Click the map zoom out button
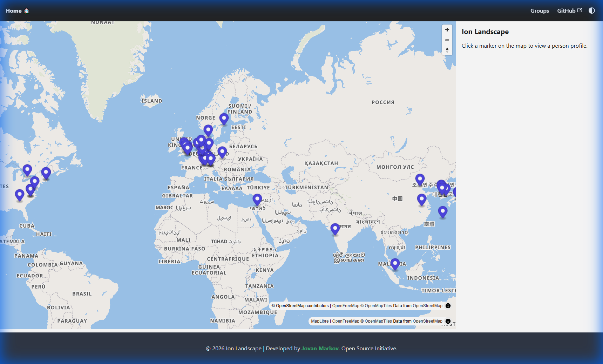Screen dimensions: 603x364 pyautogui.click(x=447, y=40)
